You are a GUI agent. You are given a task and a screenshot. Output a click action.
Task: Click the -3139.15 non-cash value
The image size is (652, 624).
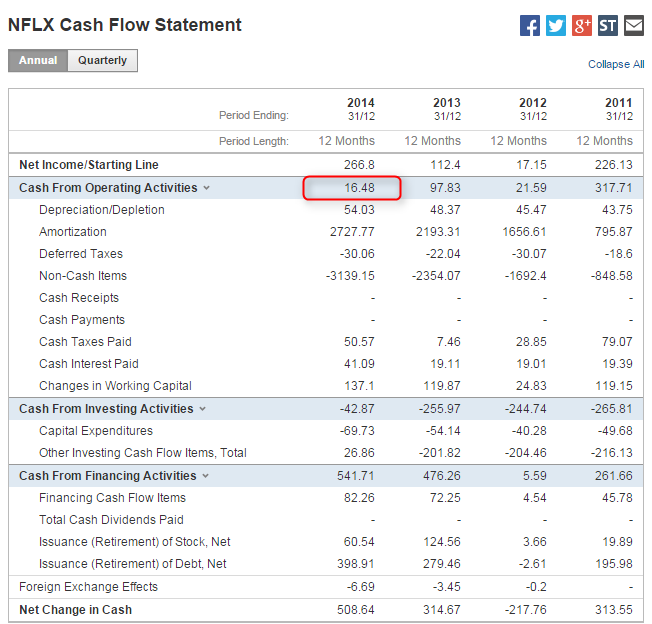350,276
